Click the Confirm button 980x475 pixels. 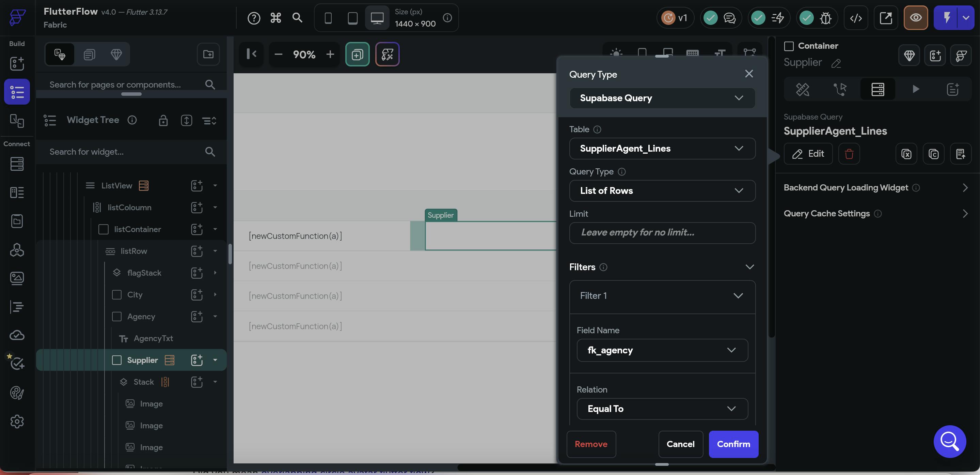(733, 444)
